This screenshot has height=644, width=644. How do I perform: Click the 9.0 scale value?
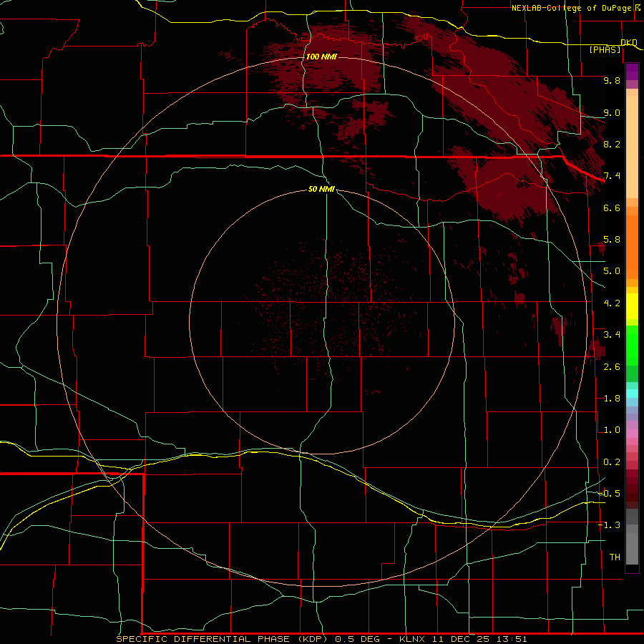[612, 112]
